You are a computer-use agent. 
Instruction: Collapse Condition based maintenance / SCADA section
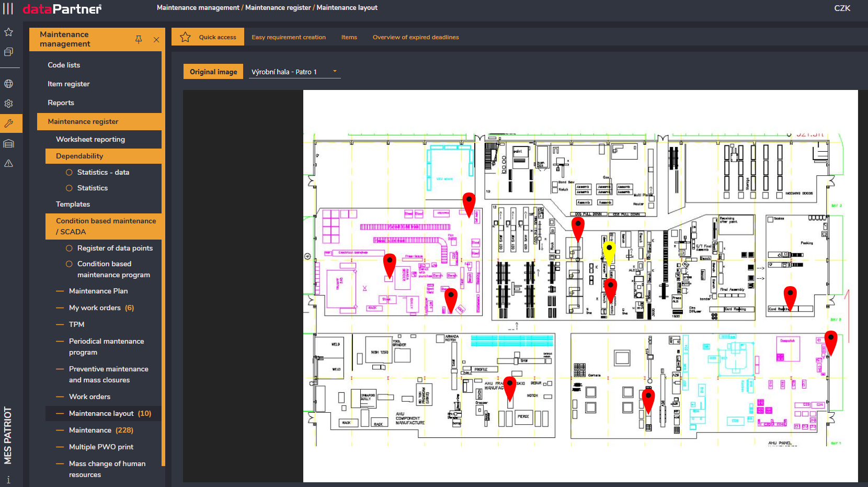pyautogui.click(x=104, y=226)
